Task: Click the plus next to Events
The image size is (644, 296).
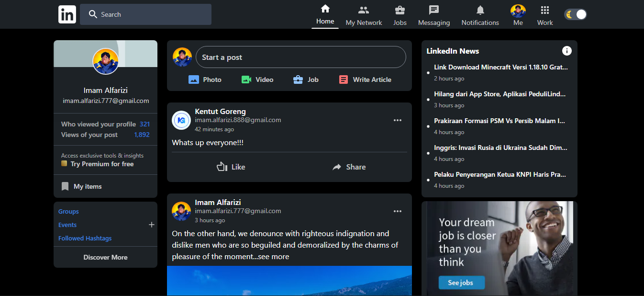Action: point(151,225)
